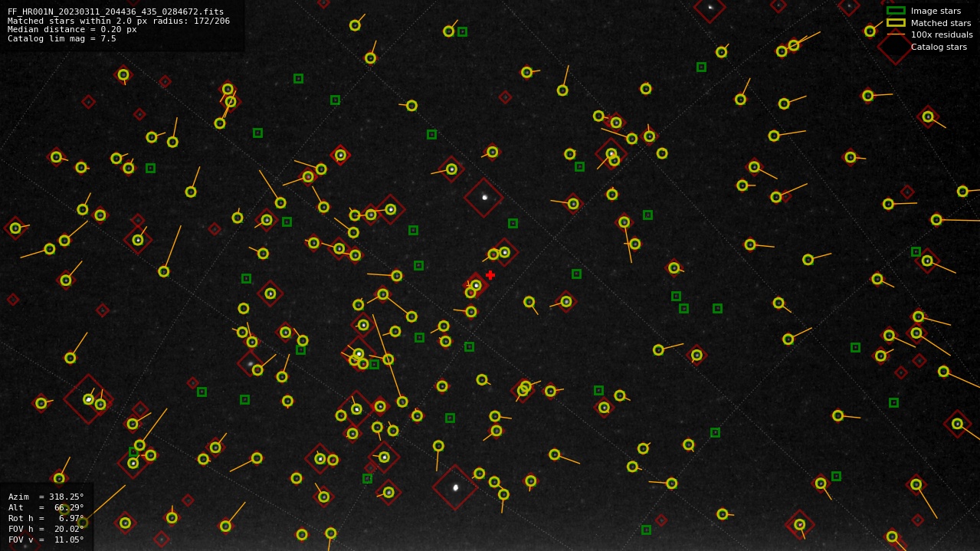The image size is (980, 551).
Task: Select the 'Image stars' legend label
Action: pos(936,11)
